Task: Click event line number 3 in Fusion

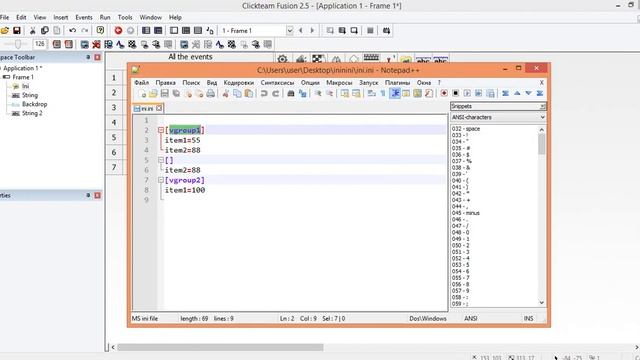Action: point(114,108)
